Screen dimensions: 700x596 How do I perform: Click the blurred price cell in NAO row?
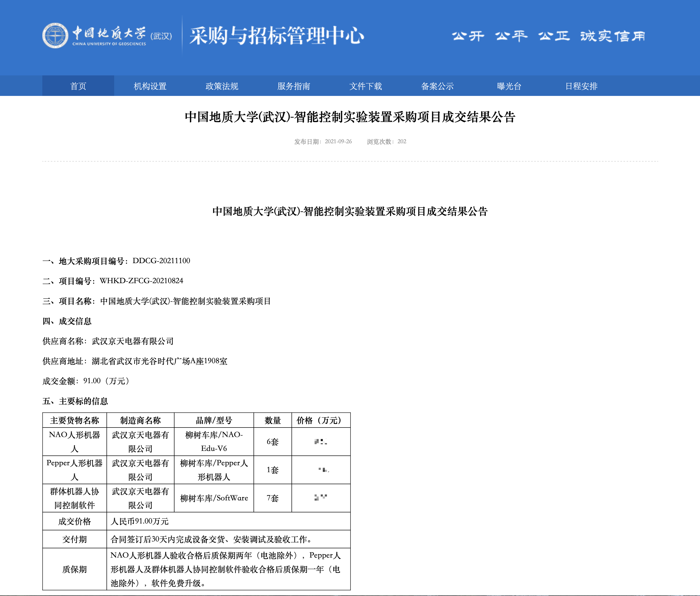(321, 442)
